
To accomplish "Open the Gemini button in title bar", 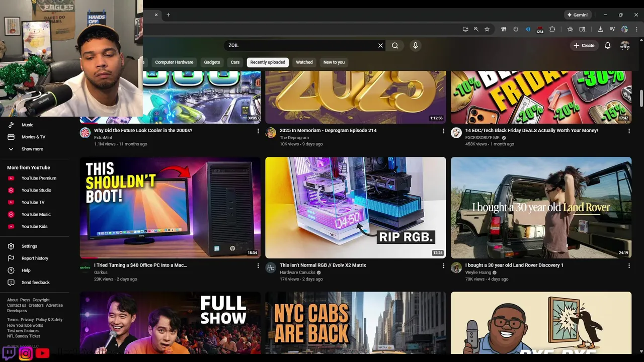I will (x=578, y=15).
